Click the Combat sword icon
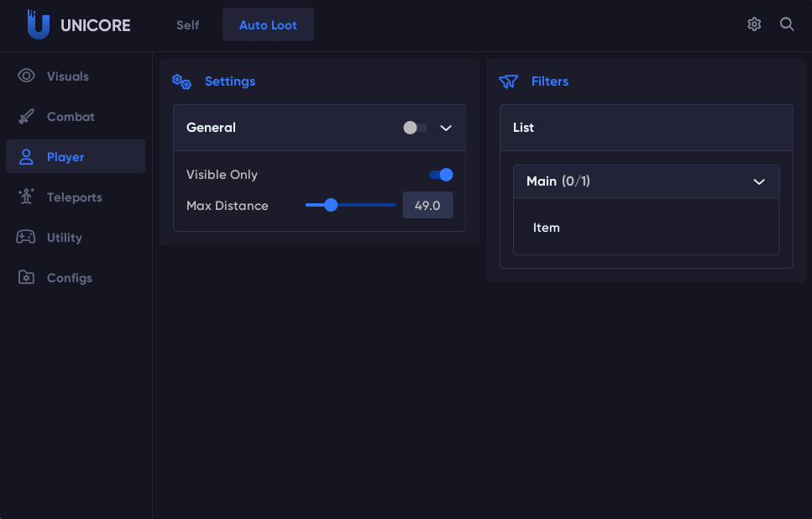812x519 pixels. pos(26,117)
